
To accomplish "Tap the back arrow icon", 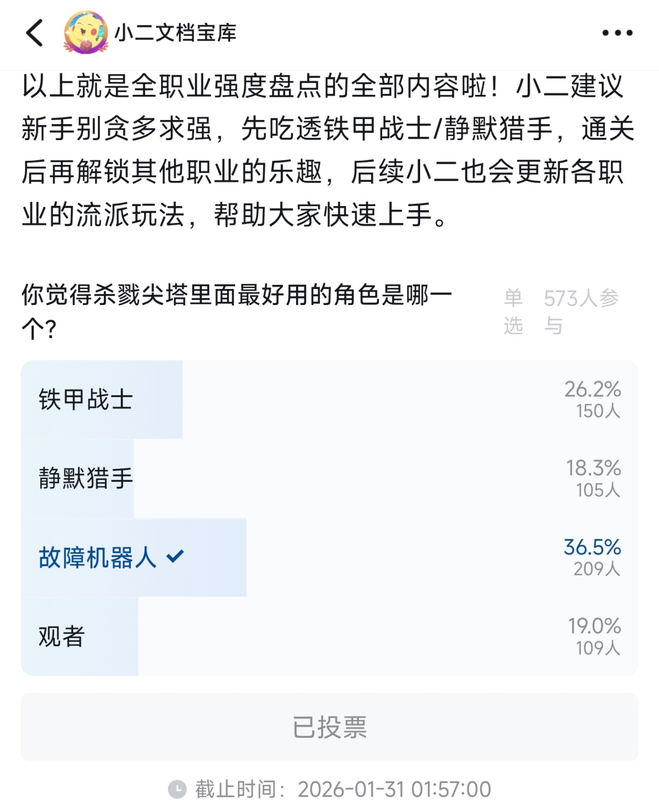I will coord(34,33).
